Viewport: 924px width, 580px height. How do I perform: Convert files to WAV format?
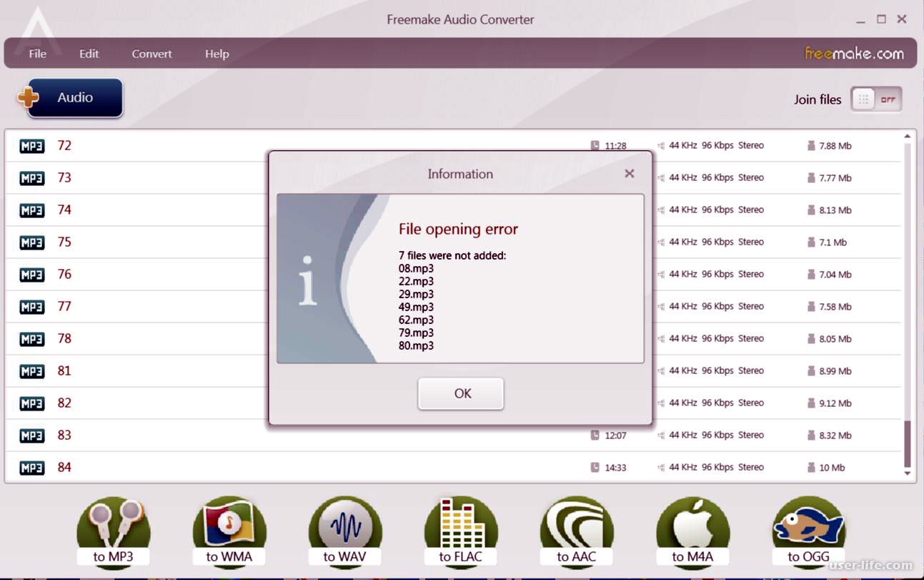[x=344, y=531]
